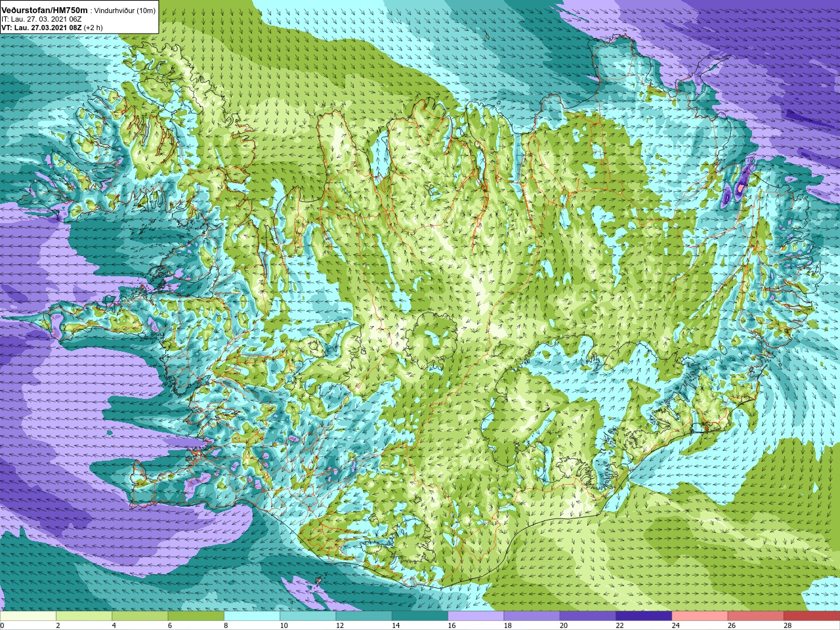Select the light lime 2–4 legend swatch
The width and height of the screenshot is (840, 630).
pos(84,616)
